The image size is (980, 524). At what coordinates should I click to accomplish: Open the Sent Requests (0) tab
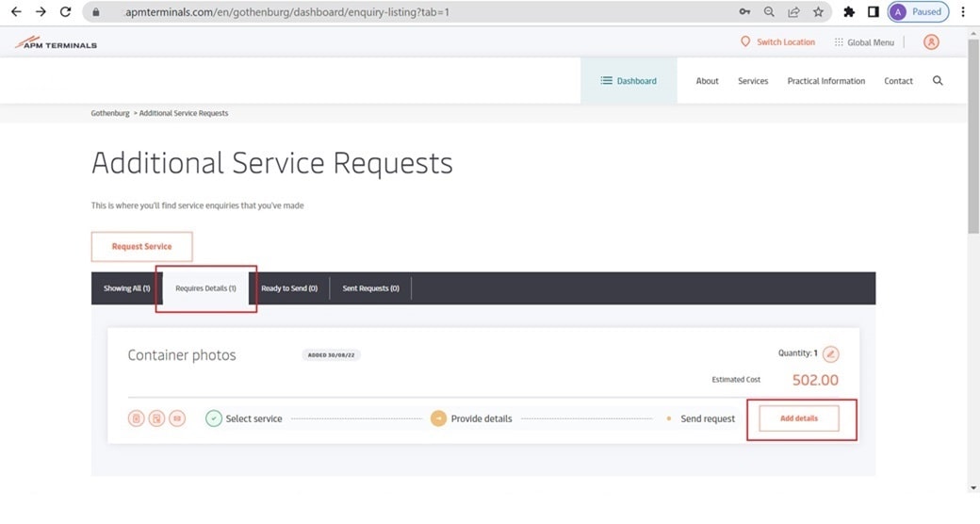tap(370, 288)
